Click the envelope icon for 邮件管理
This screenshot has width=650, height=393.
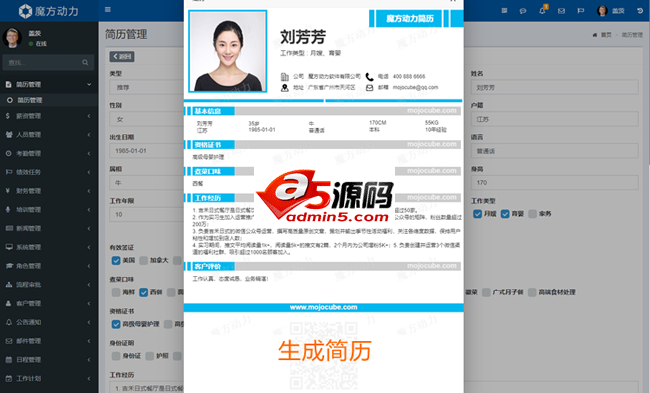pyautogui.click(x=9, y=341)
